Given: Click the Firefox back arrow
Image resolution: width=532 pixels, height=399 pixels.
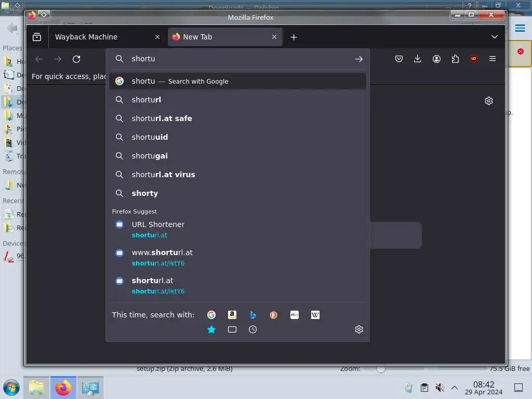Looking at the screenshot, I should click(x=39, y=59).
